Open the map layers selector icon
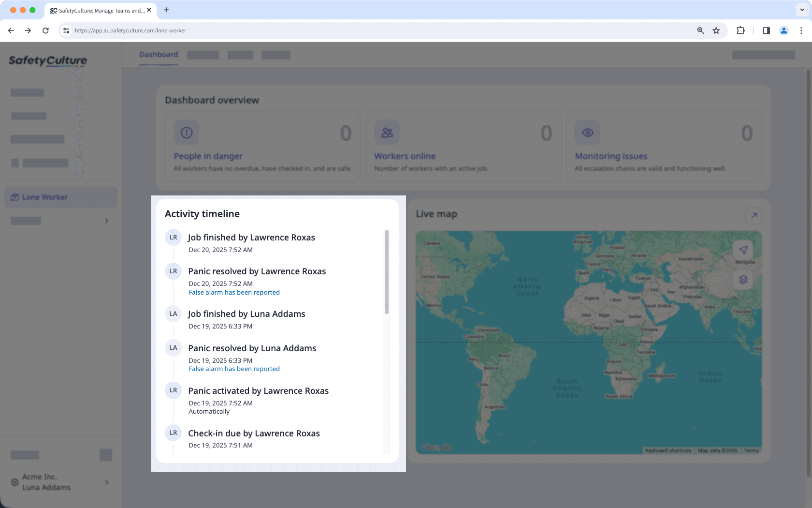 [743, 280]
